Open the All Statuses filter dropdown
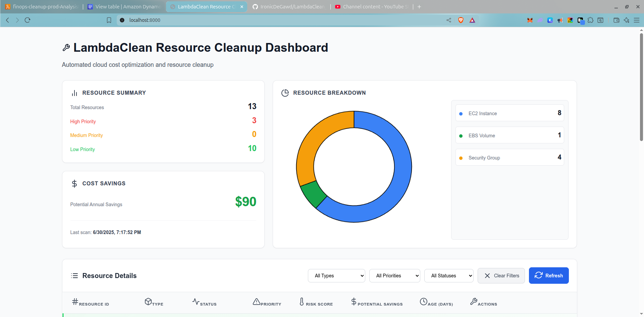 pyautogui.click(x=449, y=276)
